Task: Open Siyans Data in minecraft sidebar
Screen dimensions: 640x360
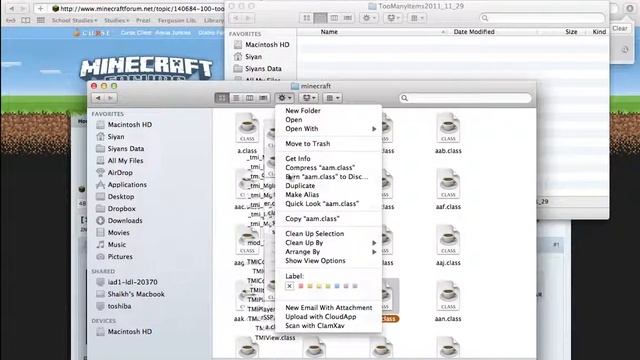Action: pos(120,149)
